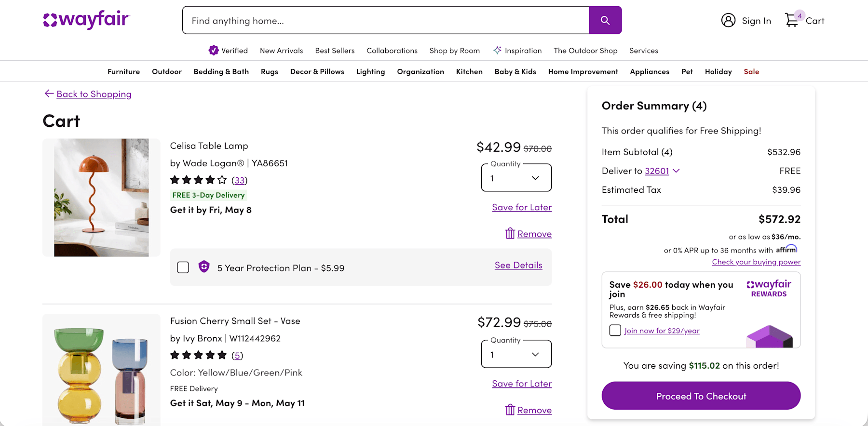Open the Holiday menu
The width and height of the screenshot is (868, 426).
[x=719, y=71]
